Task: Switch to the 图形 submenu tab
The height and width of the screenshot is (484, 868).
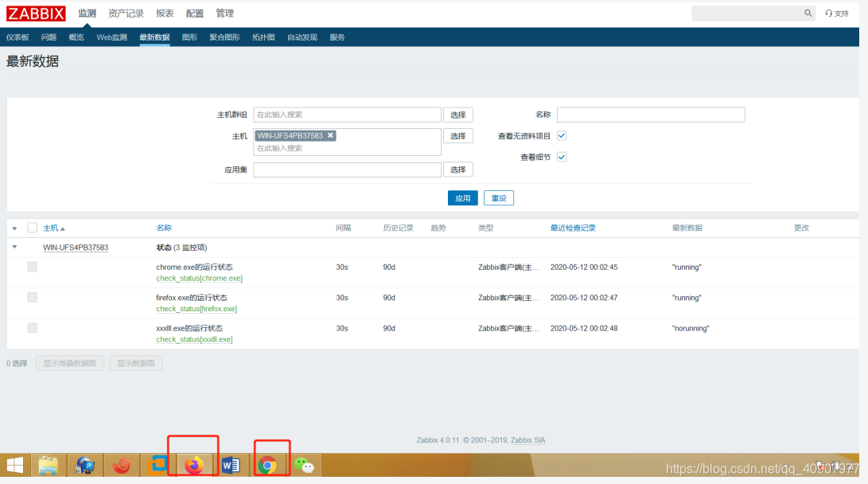Action: point(189,37)
